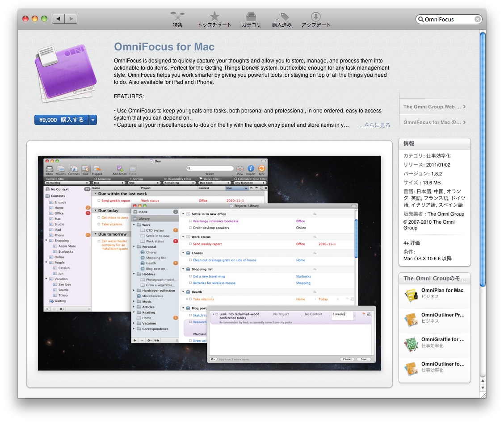Open OmniFocus for Mac support link
Screen dimensions: 504x425
coord(434,122)
